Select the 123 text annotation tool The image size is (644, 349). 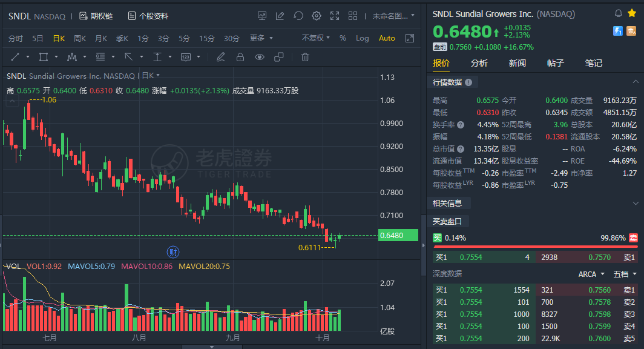coord(186,57)
